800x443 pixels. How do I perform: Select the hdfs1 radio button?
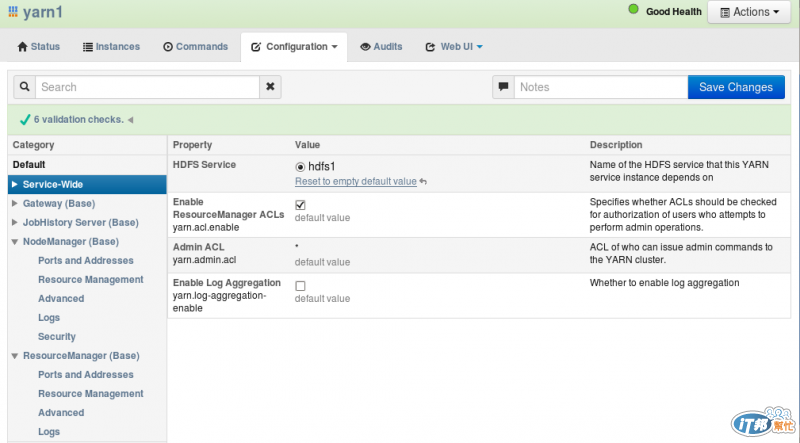(x=300, y=167)
